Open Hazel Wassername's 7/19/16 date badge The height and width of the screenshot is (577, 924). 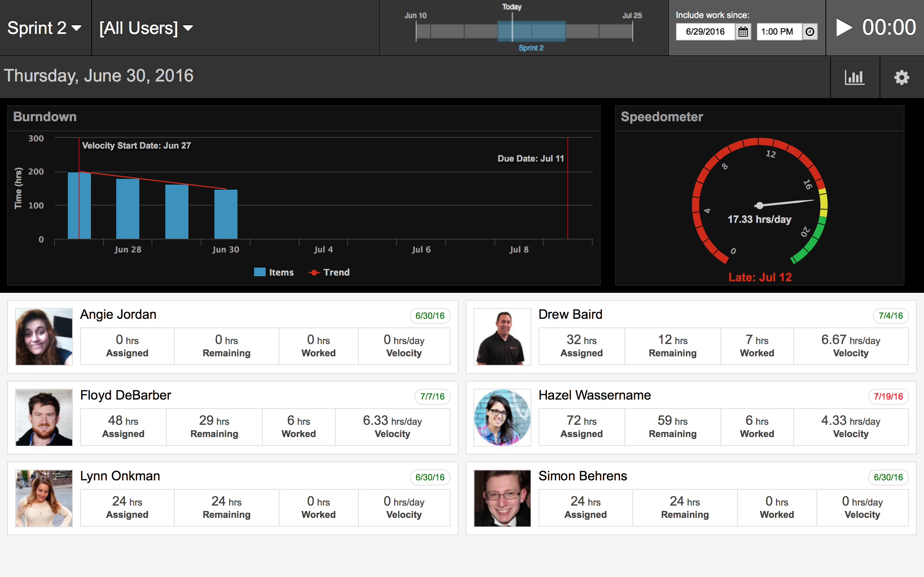pos(888,396)
